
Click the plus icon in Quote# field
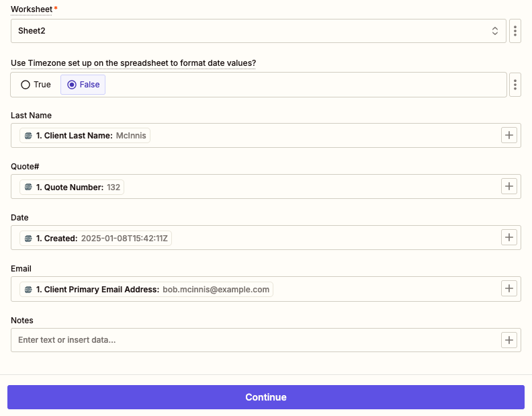tap(509, 187)
